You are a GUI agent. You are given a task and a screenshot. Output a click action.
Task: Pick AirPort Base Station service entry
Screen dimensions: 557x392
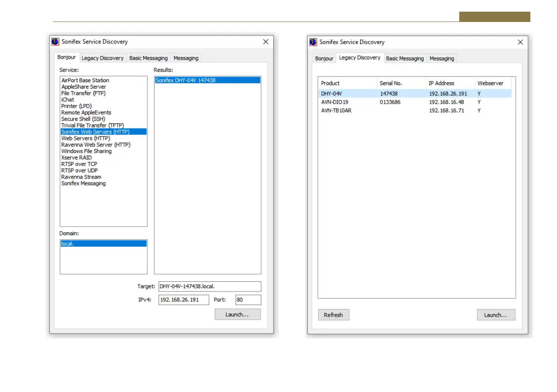click(x=85, y=80)
